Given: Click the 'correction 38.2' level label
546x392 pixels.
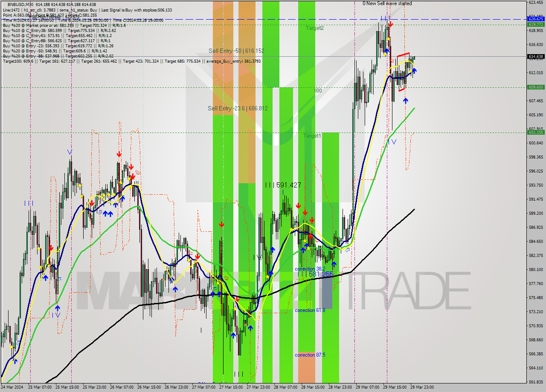Looking at the screenshot, I should click(x=310, y=269).
